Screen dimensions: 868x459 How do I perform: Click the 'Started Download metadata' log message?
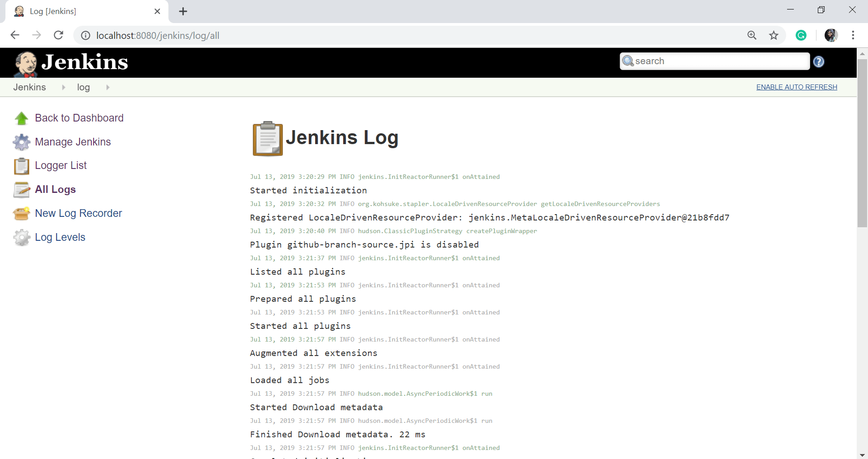(x=316, y=407)
